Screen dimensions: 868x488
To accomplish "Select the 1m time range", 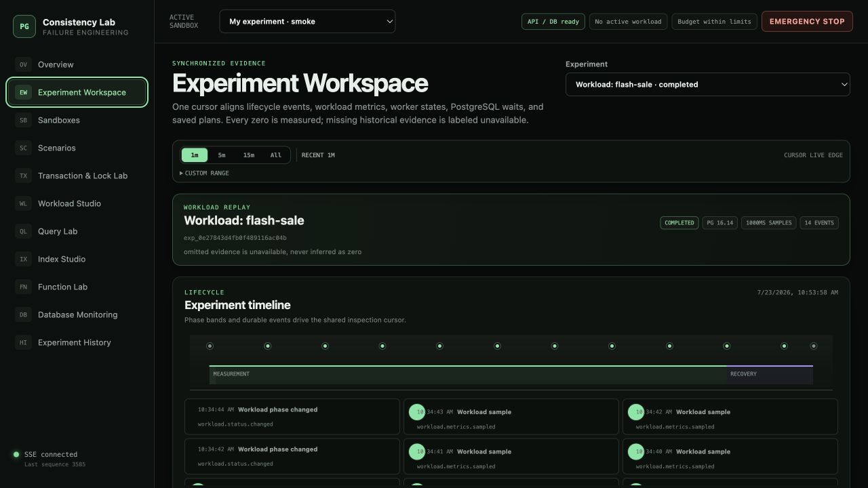I will click(x=195, y=155).
